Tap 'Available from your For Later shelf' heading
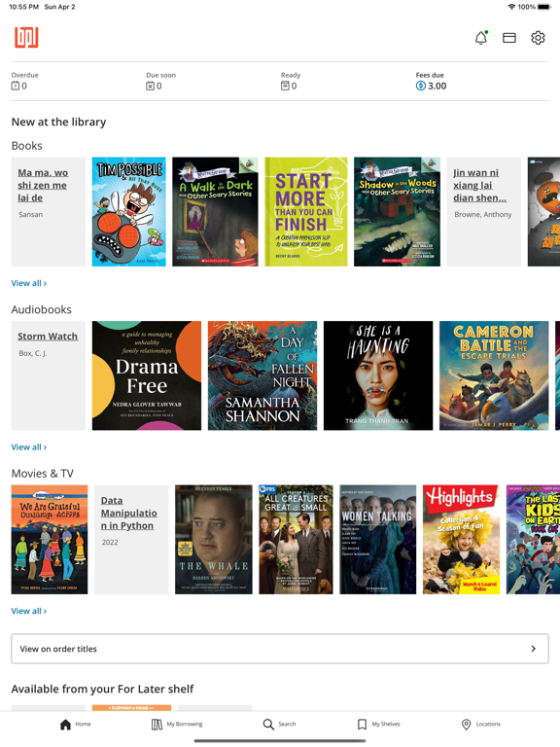 tap(102, 689)
